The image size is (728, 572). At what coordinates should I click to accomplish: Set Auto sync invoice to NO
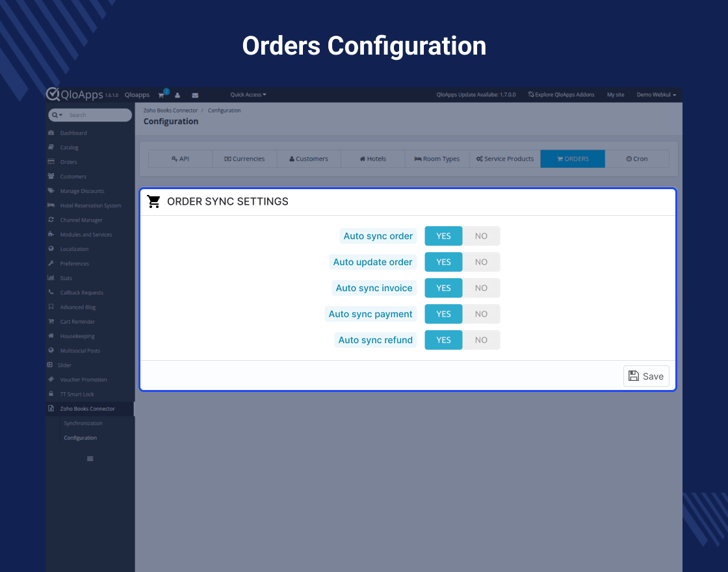(x=481, y=288)
